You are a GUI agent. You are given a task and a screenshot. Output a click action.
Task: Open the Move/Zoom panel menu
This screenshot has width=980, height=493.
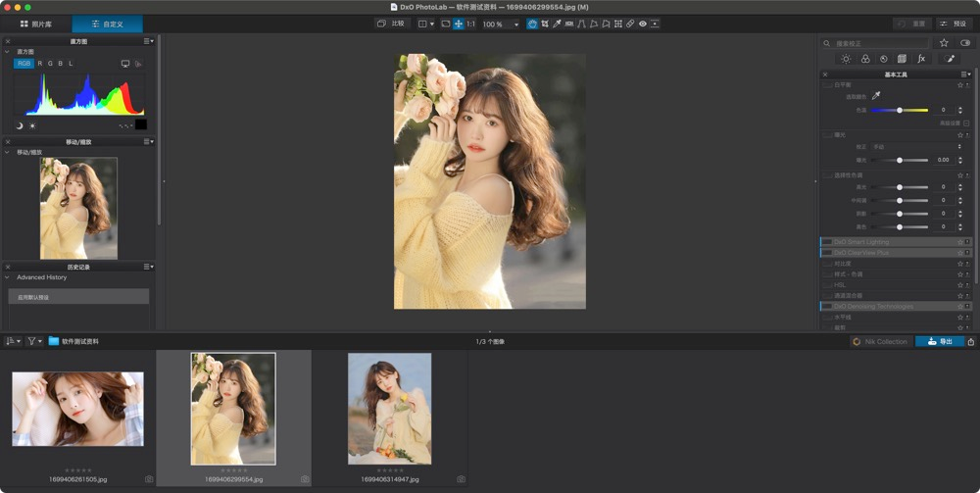(x=149, y=142)
